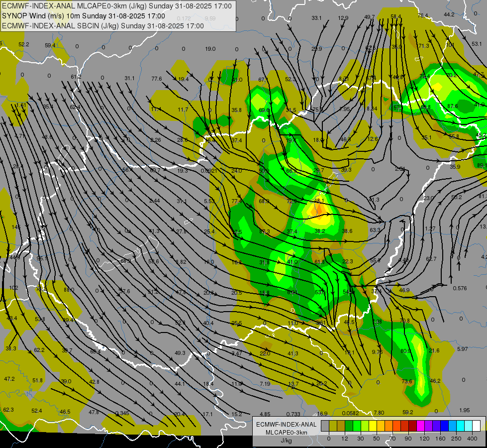Click the legend tick label '400'
This screenshot has width=487, height=448.
tap(472, 439)
